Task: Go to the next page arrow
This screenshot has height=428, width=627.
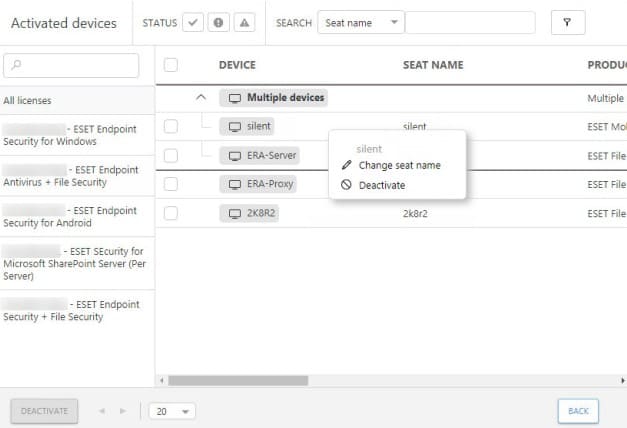Action: coord(123,411)
